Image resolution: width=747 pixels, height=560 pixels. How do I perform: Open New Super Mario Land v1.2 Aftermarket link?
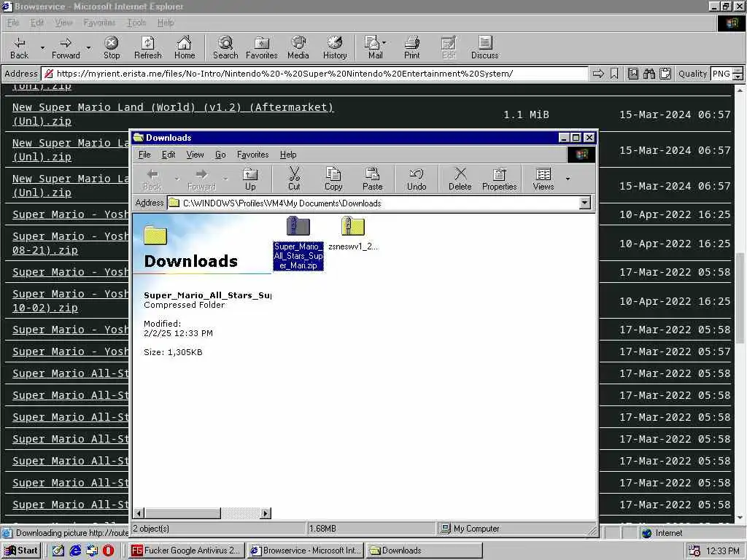pos(173,114)
